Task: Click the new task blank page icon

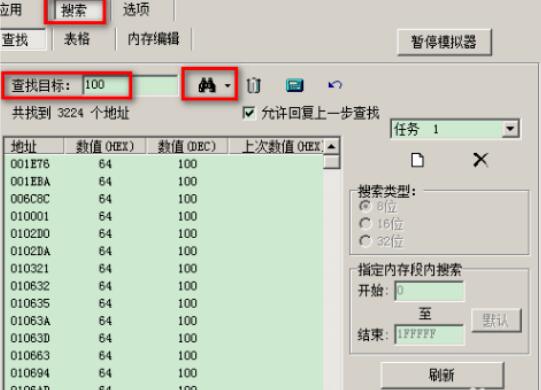Action: (417, 160)
